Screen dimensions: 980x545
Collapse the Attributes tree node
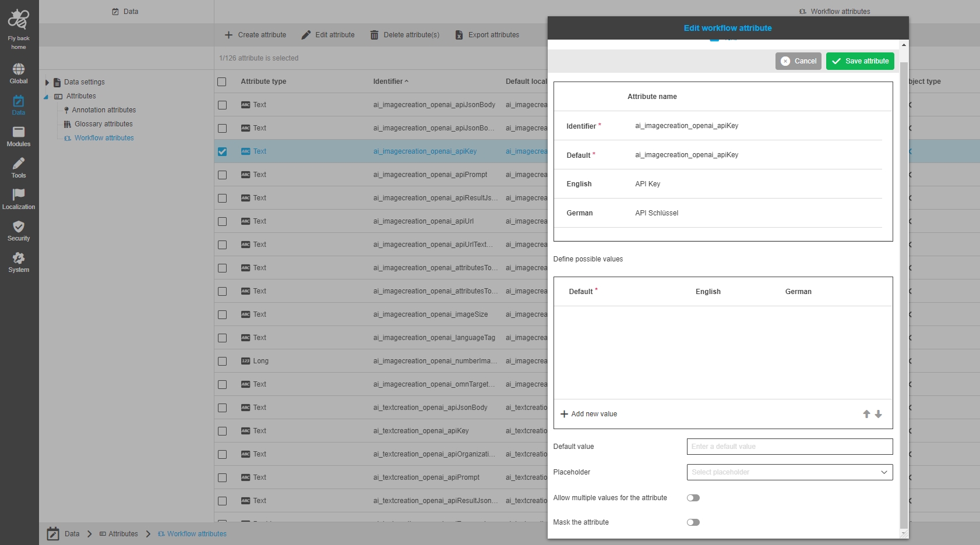coord(46,97)
